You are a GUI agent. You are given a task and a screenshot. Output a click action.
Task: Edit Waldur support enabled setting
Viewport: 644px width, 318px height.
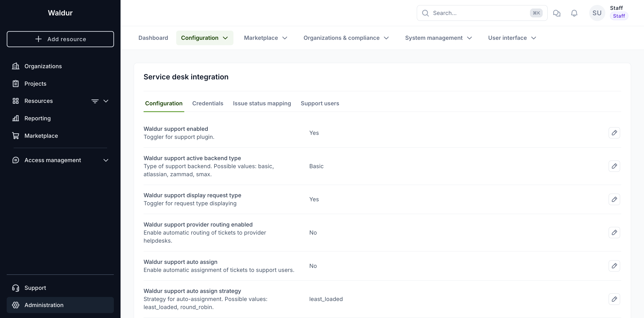pos(614,133)
